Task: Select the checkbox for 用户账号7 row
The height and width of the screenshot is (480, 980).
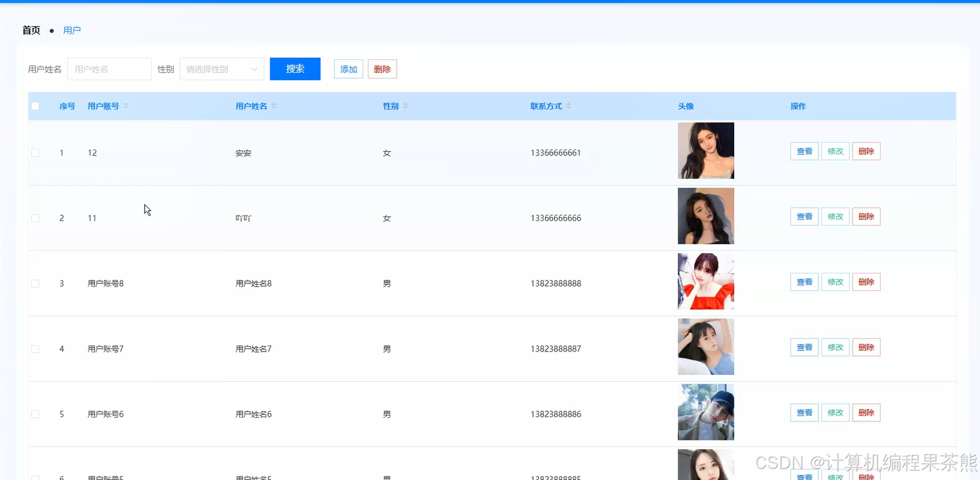Action: tap(35, 349)
